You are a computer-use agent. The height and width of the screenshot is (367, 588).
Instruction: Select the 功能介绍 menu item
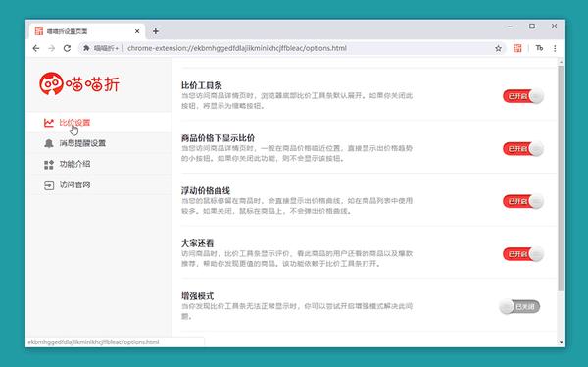click(74, 164)
